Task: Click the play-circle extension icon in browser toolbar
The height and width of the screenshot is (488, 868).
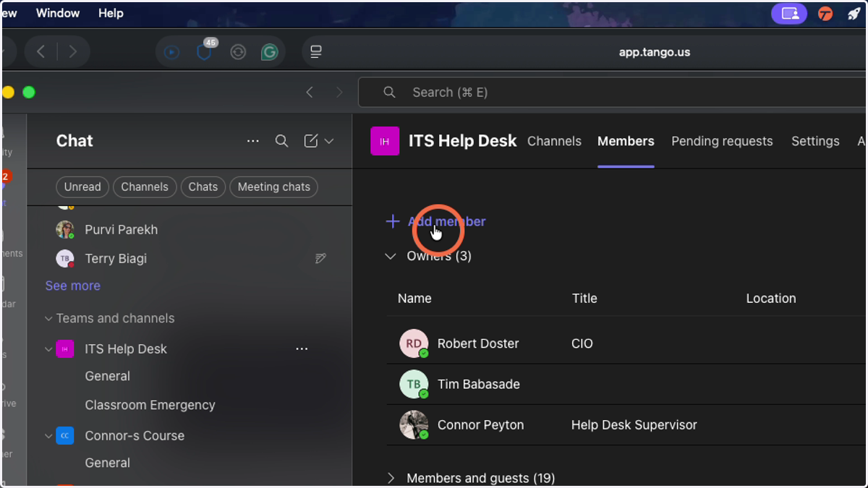Action: pyautogui.click(x=171, y=52)
